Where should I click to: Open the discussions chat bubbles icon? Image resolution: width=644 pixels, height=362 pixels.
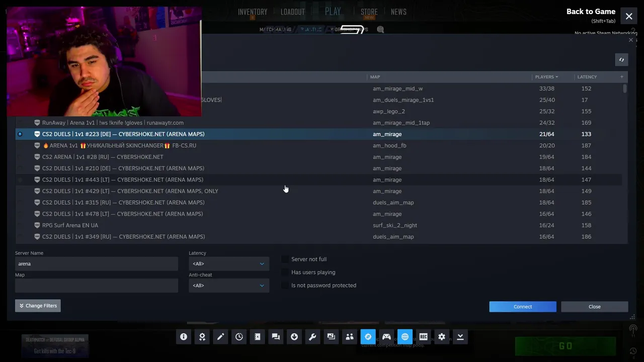click(276, 337)
